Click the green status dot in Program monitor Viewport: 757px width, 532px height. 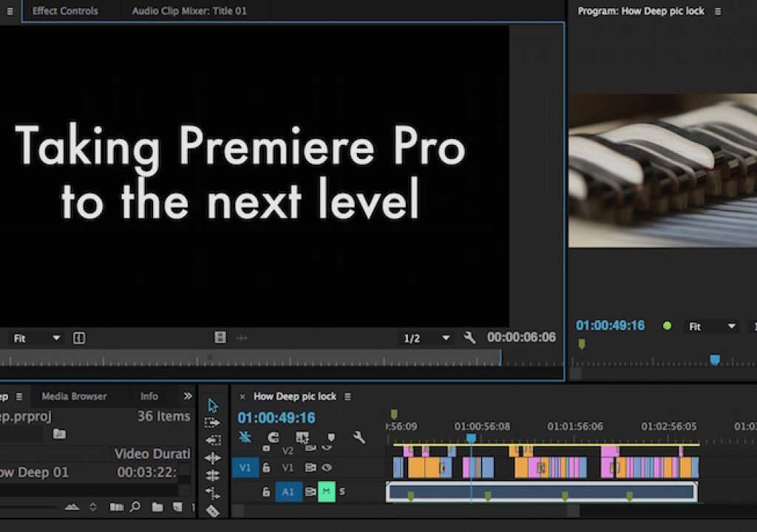668,327
